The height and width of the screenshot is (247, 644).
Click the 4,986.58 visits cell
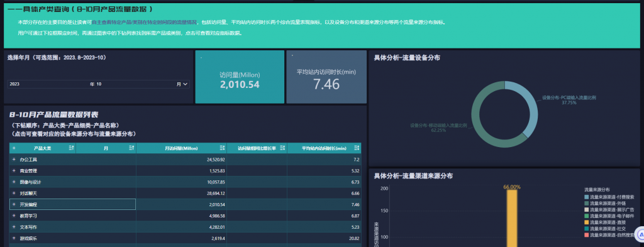tap(181, 216)
